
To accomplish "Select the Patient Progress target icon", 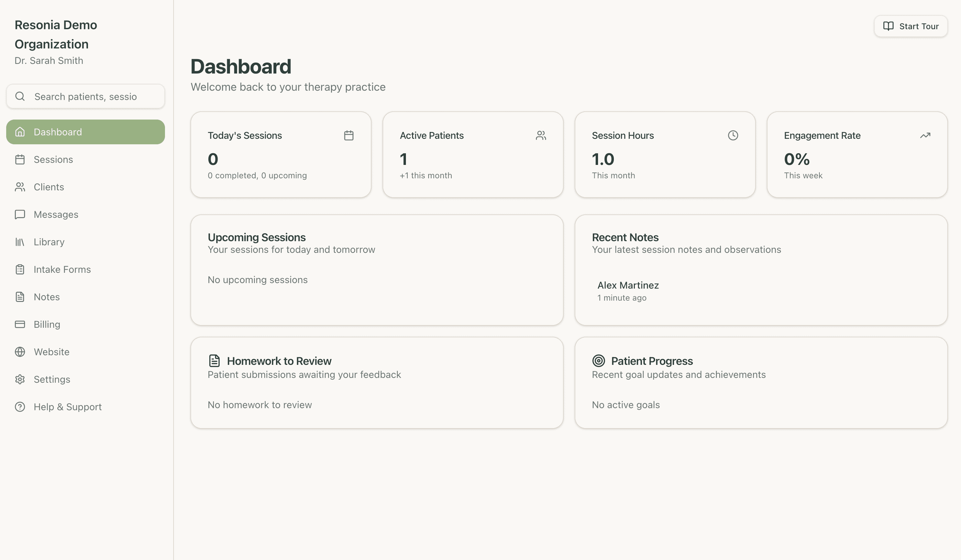I will (x=598, y=361).
